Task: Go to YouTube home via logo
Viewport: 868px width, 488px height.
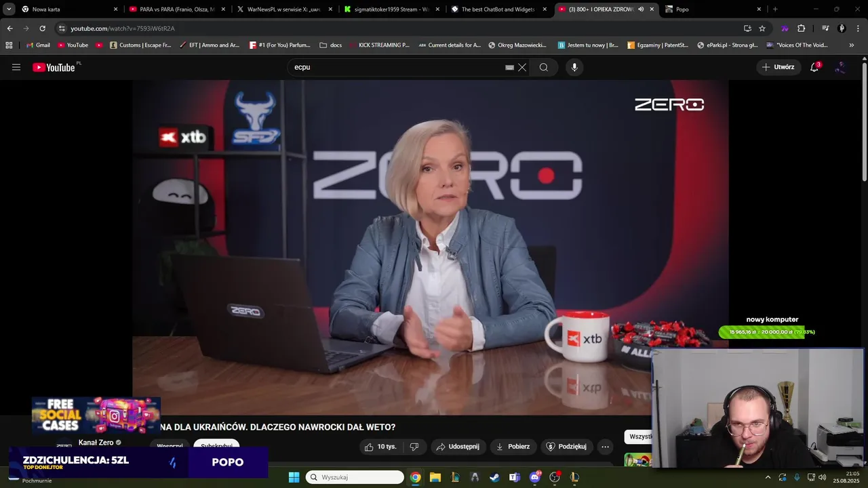Action: pyautogui.click(x=54, y=67)
